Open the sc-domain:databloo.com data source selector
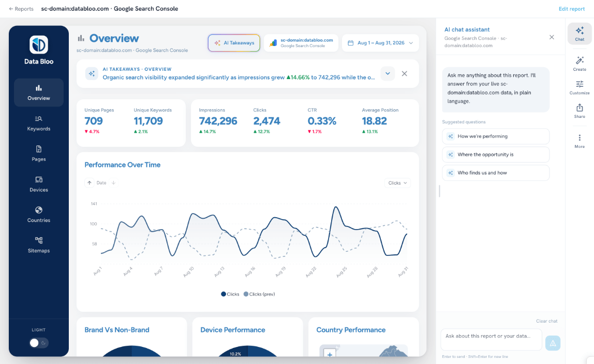Viewport: 594px width, 364px height. (301, 43)
